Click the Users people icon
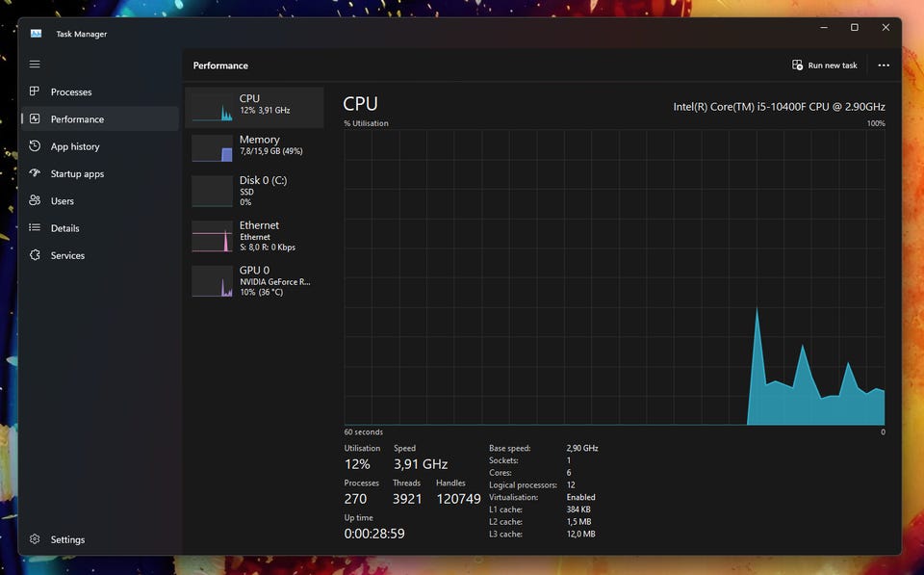 tap(35, 200)
